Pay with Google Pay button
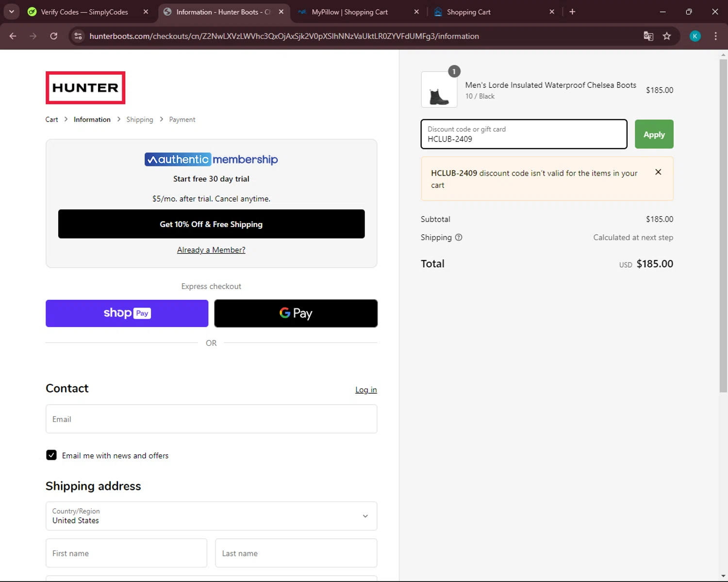This screenshot has height=582, width=728. pyautogui.click(x=296, y=313)
